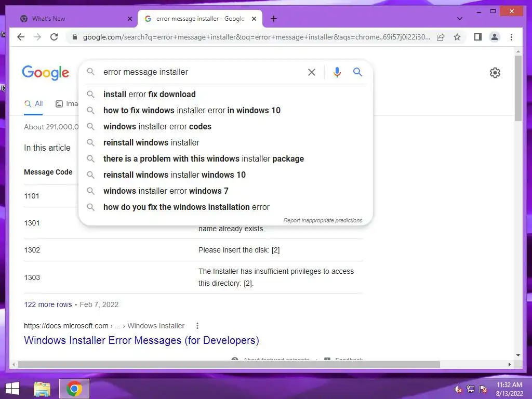Clear the Google search box
This screenshot has width=532, height=399.
[312, 72]
